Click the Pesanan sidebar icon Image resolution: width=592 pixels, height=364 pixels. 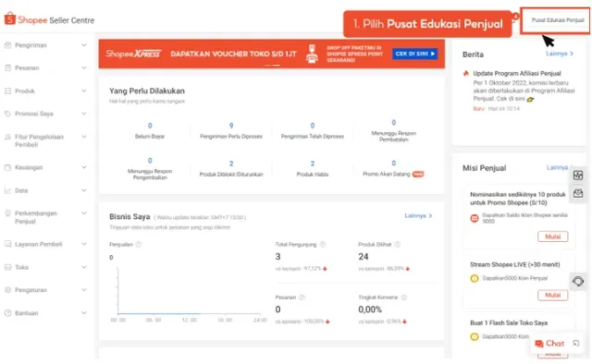[7, 67]
